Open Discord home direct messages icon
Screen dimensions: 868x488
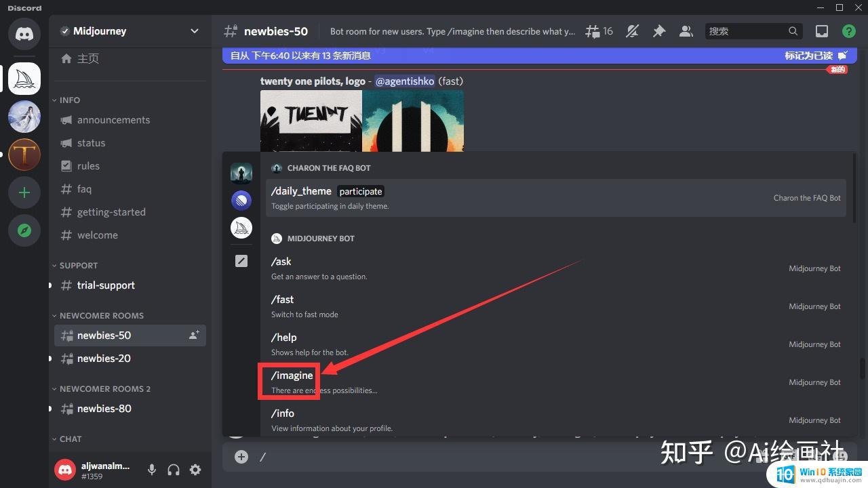(x=24, y=34)
